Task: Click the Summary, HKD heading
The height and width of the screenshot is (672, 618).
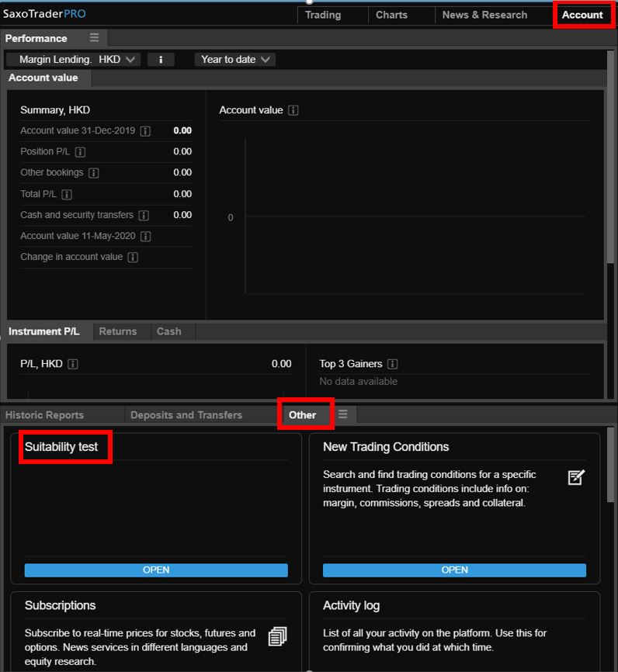Action: (x=55, y=110)
